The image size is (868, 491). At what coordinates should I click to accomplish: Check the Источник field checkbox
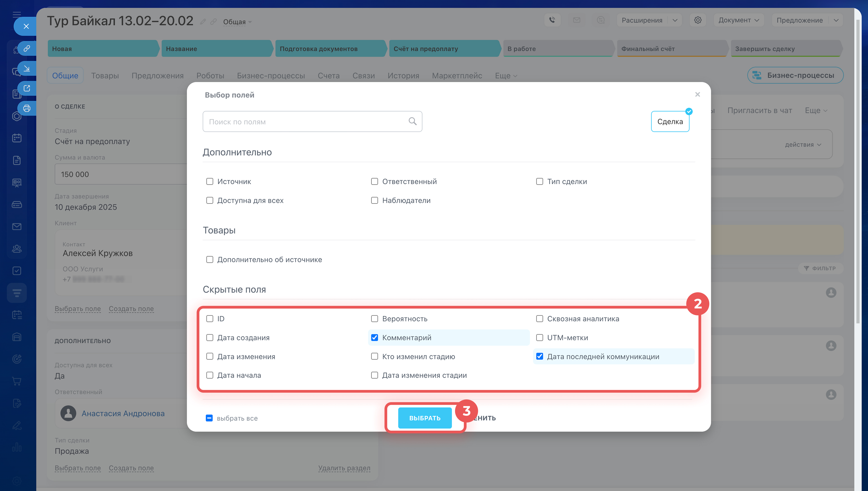pyautogui.click(x=210, y=182)
